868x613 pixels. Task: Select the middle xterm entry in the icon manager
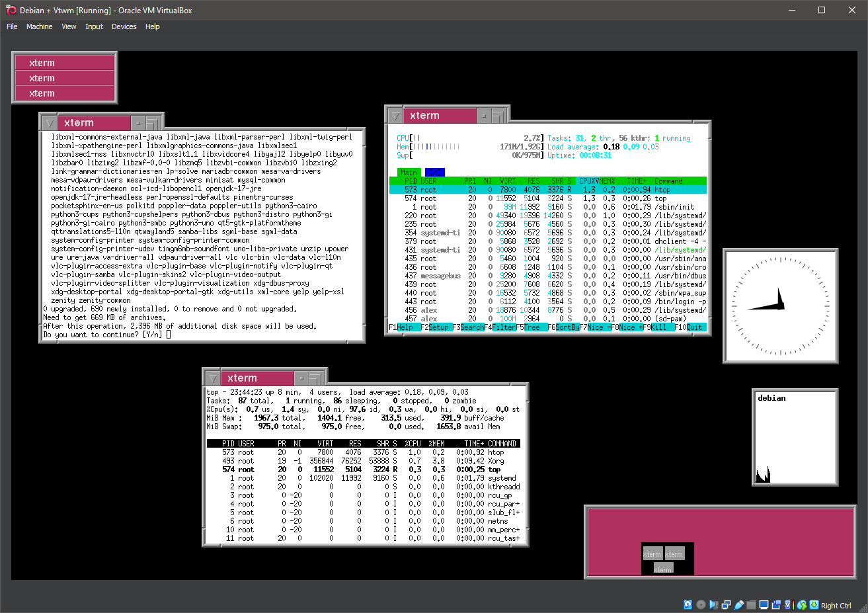coord(64,78)
